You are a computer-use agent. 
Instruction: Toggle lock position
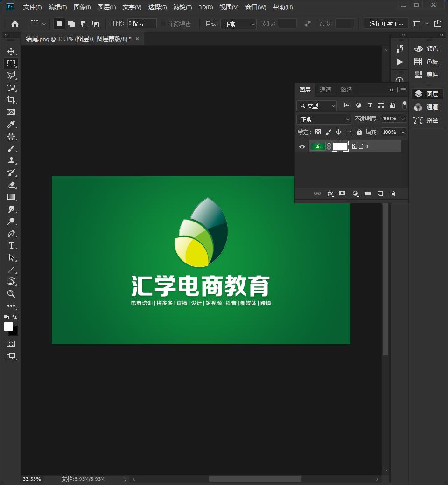[338, 132]
